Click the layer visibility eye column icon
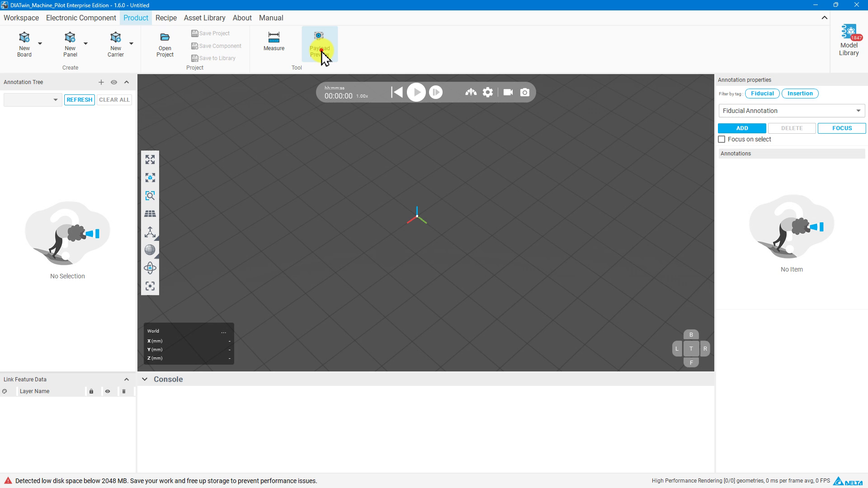 click(x=108, y=391)
